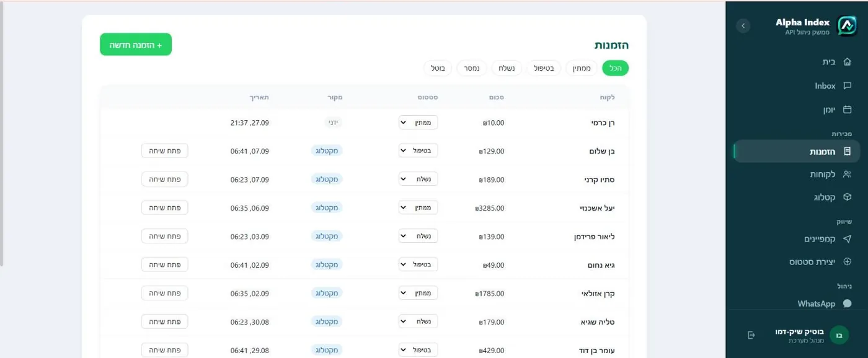Open the קמפיינים campaigns paper-plane icon
868x358 pixels.
[x=847, y=239]
